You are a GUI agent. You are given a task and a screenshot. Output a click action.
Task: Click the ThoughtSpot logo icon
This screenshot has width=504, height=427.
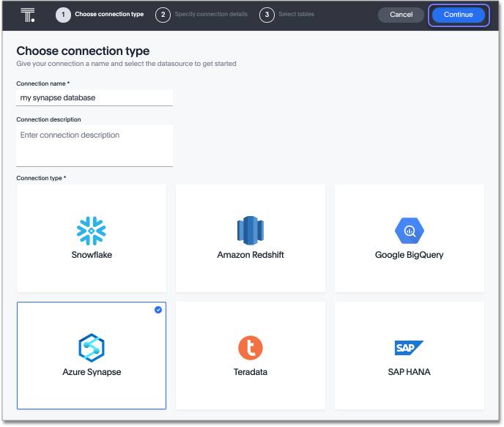pos(28,15)
